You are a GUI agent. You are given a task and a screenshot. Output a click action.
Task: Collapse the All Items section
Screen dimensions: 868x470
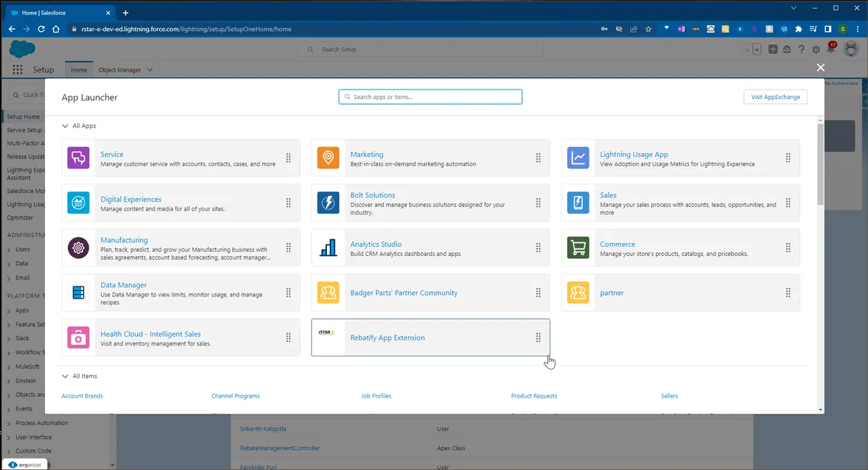pos(65,376)
